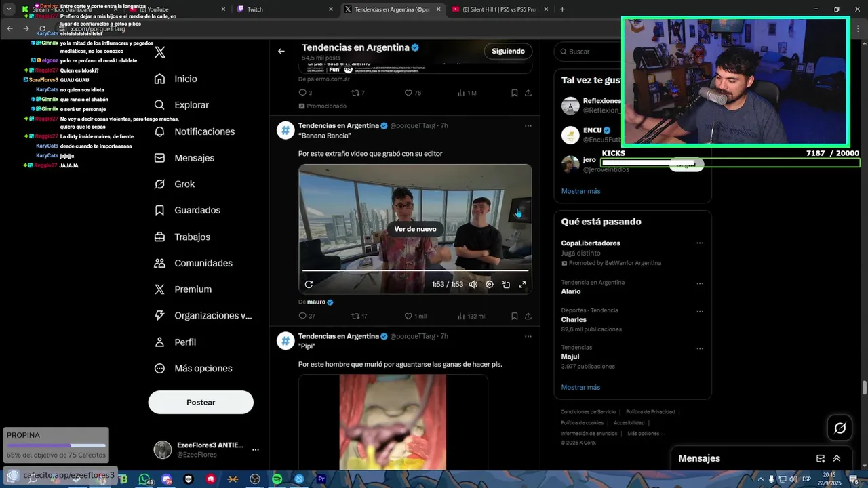The width and height of the screenshot is (868, 488).
Task: Bookmark the Banana Rancia post
Action: pos(515,316)
